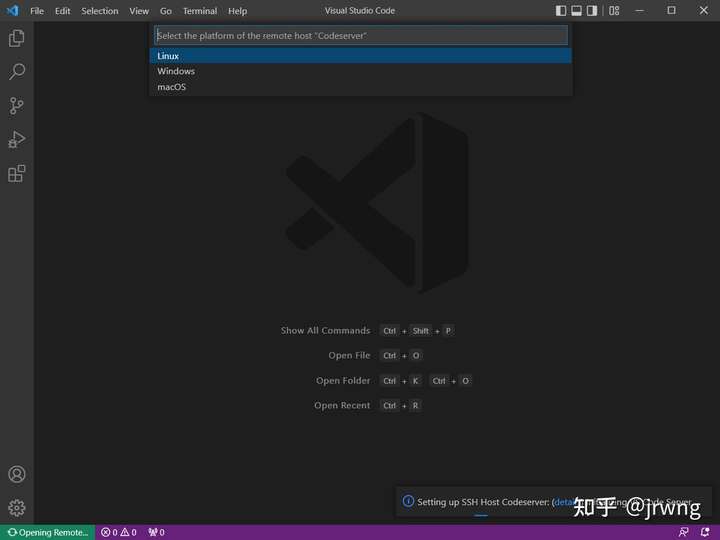Viewport: 720px width, 540px height.
Task: Minimize the Visual Studio Code window
Action: (639, 10)
